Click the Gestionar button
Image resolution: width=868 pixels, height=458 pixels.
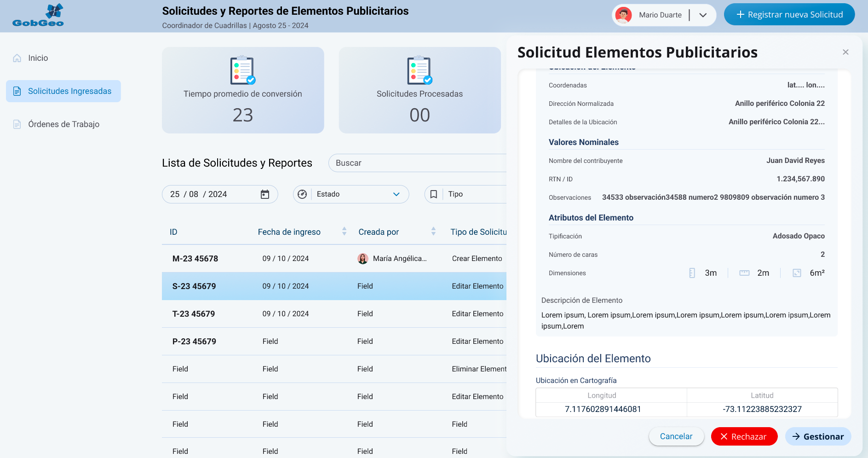tap(818, 436)
